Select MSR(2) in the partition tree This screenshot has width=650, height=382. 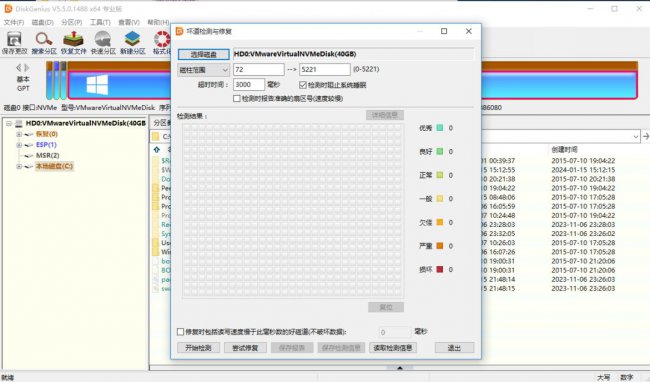[48, 155]
